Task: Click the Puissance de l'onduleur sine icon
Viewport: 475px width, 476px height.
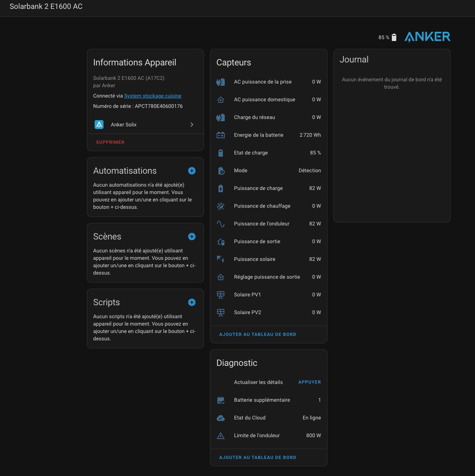Action: tap(221, 224)
